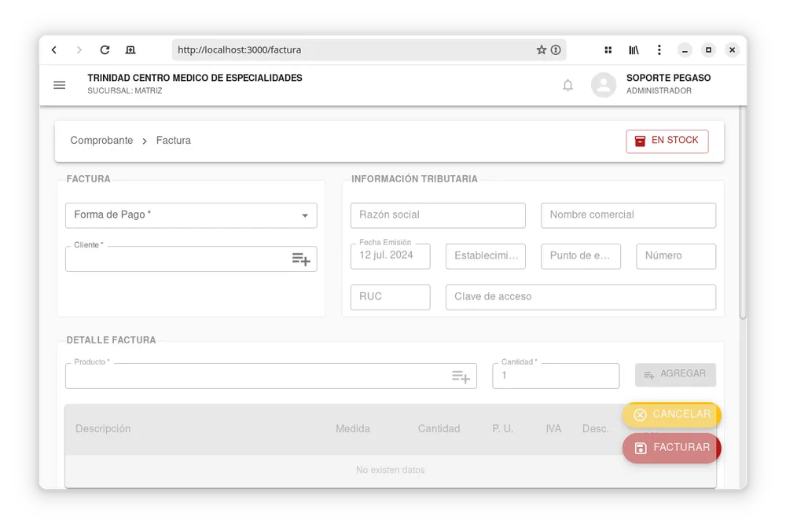Click the "No existen datos" message

391,471
